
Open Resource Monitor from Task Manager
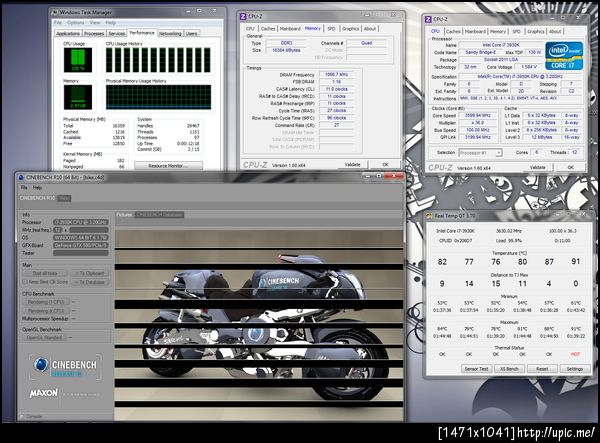[168, 166]
